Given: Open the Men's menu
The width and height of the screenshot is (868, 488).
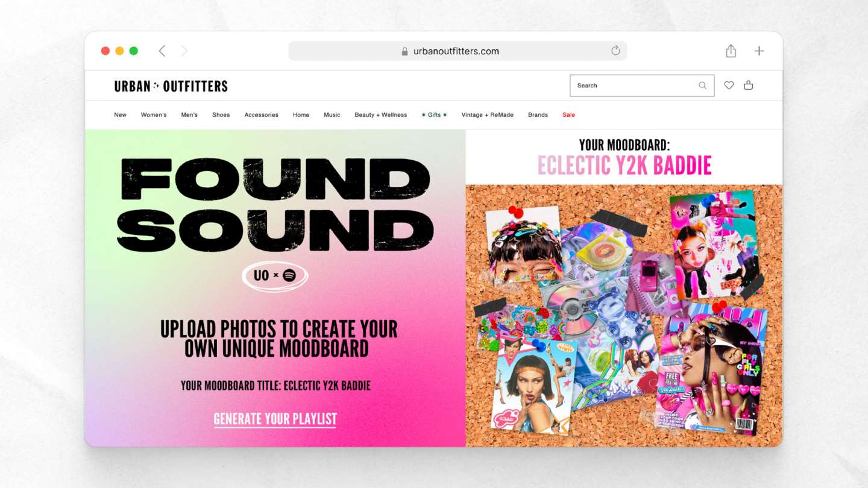Looking at the screenshot, I should click(x=189, y=115).
